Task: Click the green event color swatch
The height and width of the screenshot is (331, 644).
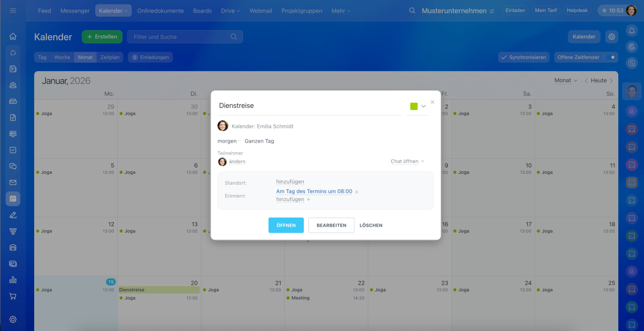Action: (x=414, y=106)
